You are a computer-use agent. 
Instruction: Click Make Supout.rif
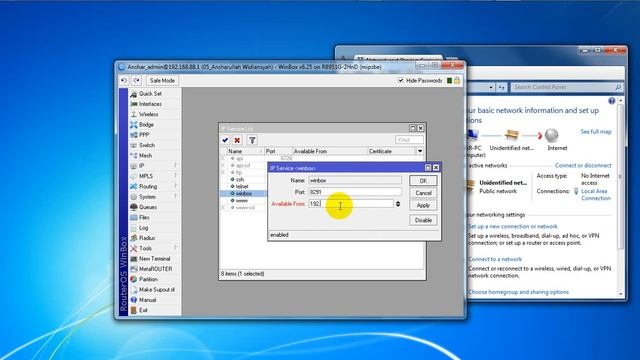point(156,289)
